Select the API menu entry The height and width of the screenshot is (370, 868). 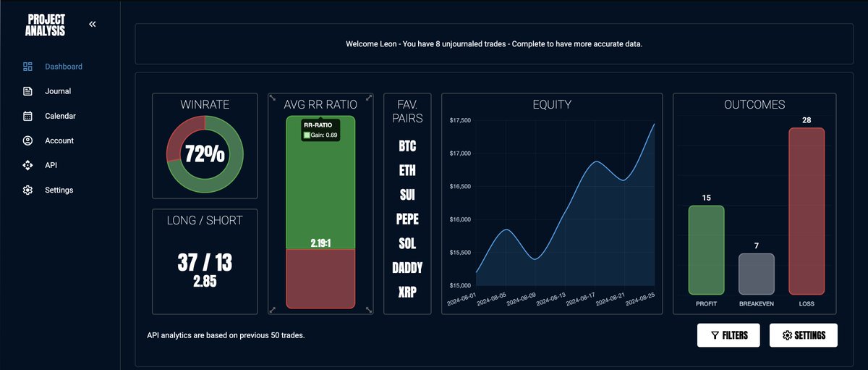51,165
